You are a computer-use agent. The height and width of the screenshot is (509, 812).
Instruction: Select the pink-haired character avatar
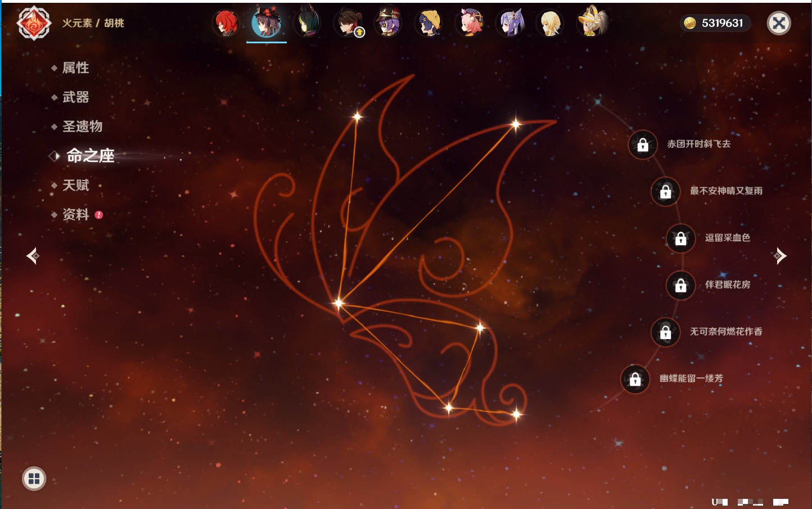pyautogui.click(x=470, y=23)
